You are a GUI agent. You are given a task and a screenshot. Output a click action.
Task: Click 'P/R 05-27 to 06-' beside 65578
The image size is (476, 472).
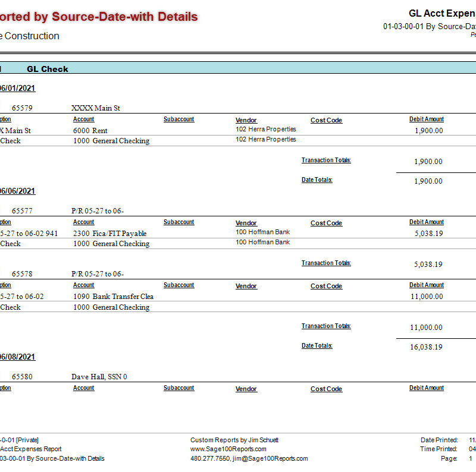[98, 274]
